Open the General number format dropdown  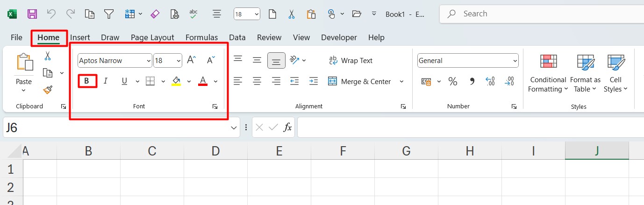[515, 61]
